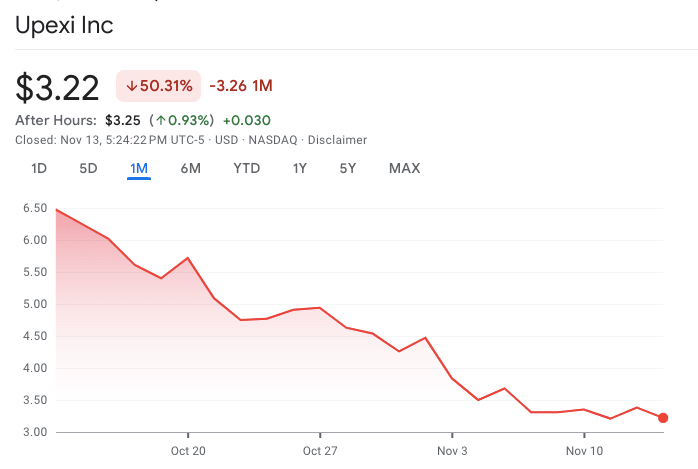Click the after hours $3.25 price
Screen dimensions: 698x469
click(x=122, y=120)
